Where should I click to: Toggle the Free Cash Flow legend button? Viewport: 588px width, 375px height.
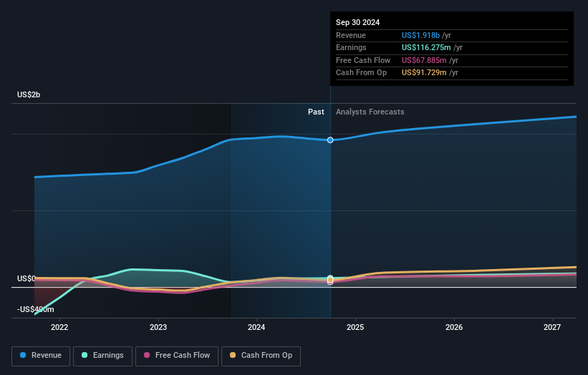[177, 356]
